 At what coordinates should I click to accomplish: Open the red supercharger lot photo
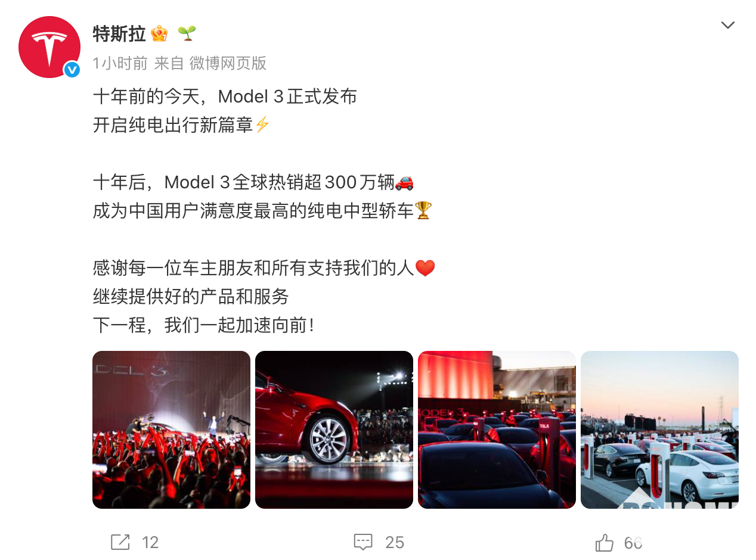coord(497,430)
